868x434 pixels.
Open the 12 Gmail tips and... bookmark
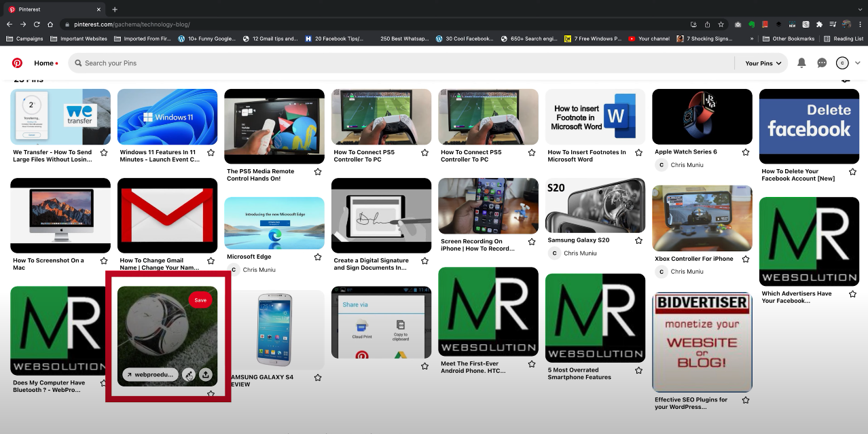click(x=270, y=39)
